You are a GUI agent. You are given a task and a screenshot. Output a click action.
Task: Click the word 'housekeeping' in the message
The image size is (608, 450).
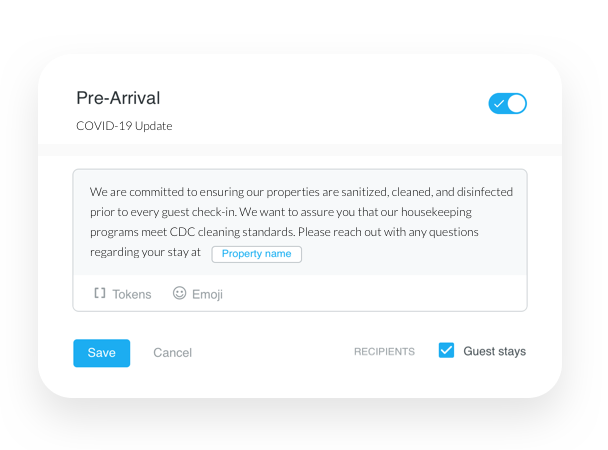pos(436,212)
